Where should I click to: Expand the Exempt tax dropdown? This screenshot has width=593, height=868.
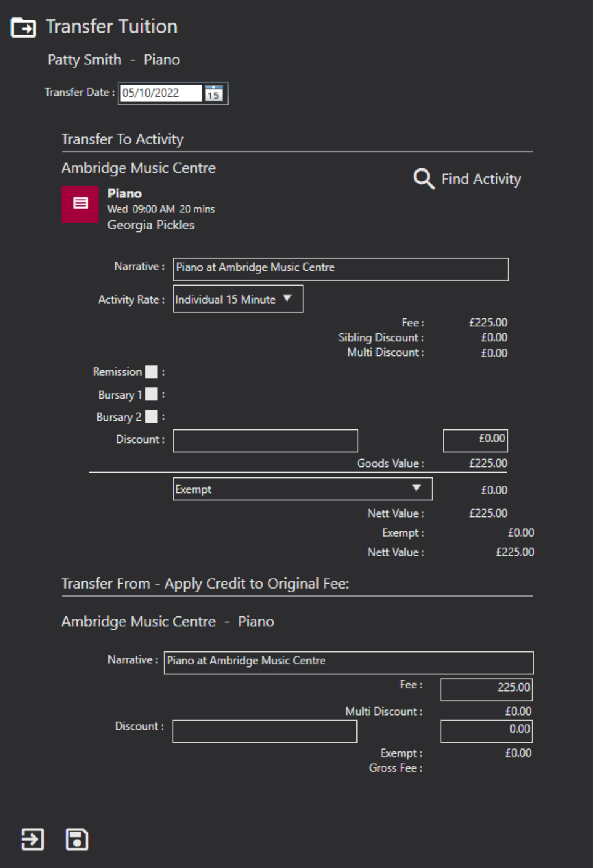point(303,489)
